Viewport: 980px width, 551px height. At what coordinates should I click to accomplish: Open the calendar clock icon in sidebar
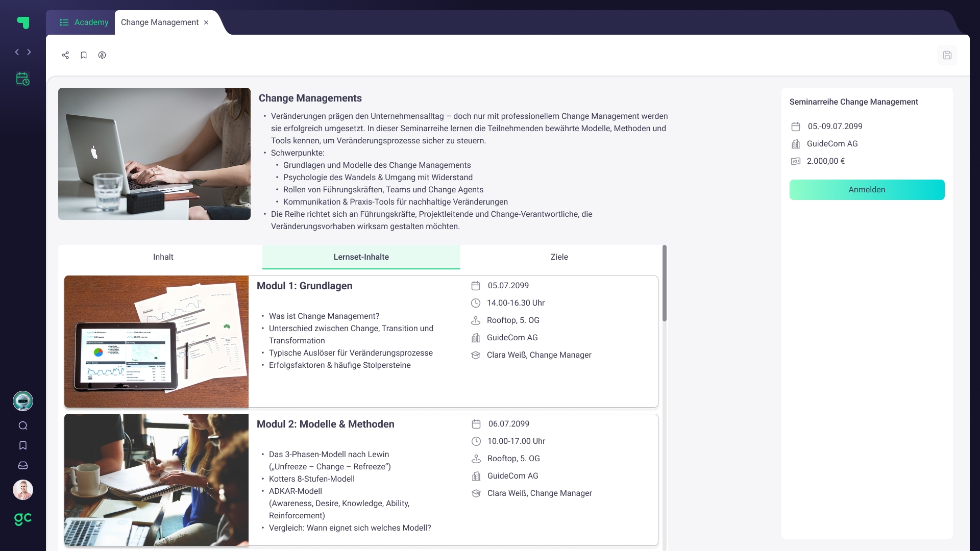pyautogui.click(x=23, y=79)
